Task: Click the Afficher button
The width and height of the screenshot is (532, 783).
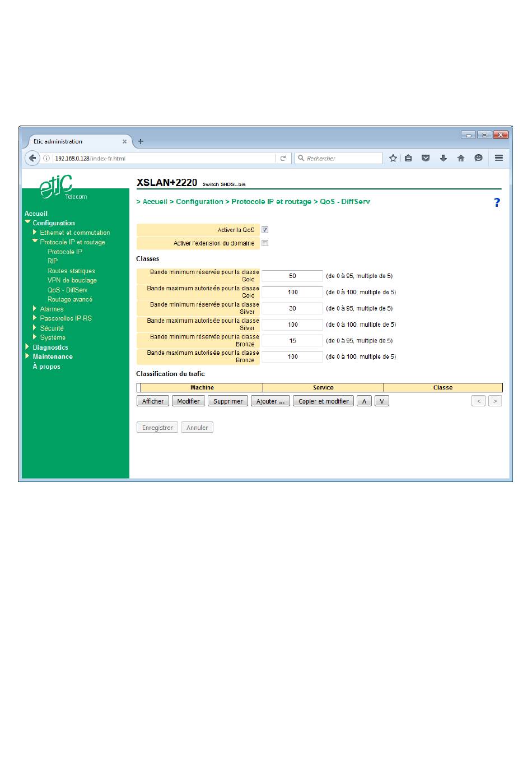Action: [153, 401]
